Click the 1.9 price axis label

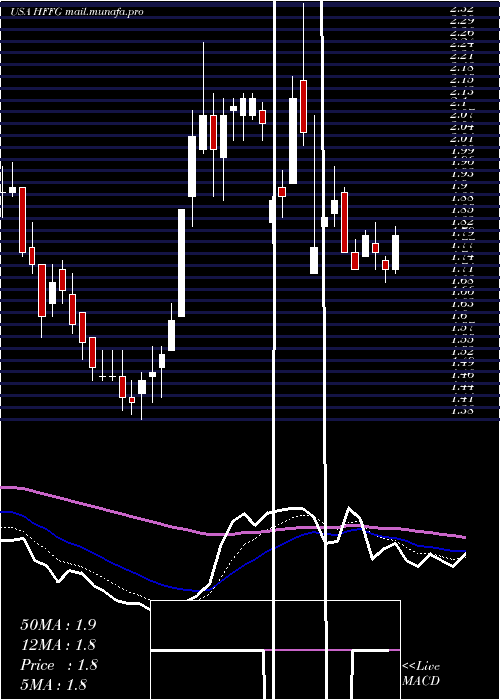click(x=459, y=186)
